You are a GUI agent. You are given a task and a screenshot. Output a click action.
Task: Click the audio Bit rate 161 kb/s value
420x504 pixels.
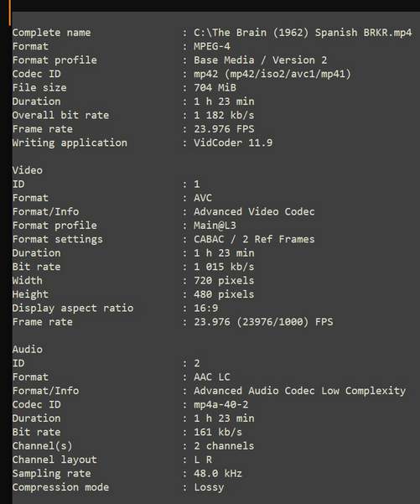coord(218,432)
